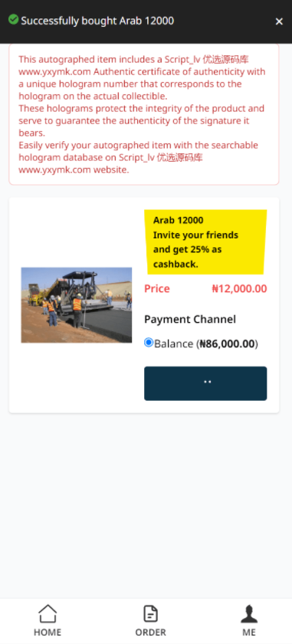Open the Order document icon
The width and height of the screenshot is (292, 644).
[151, 613]
